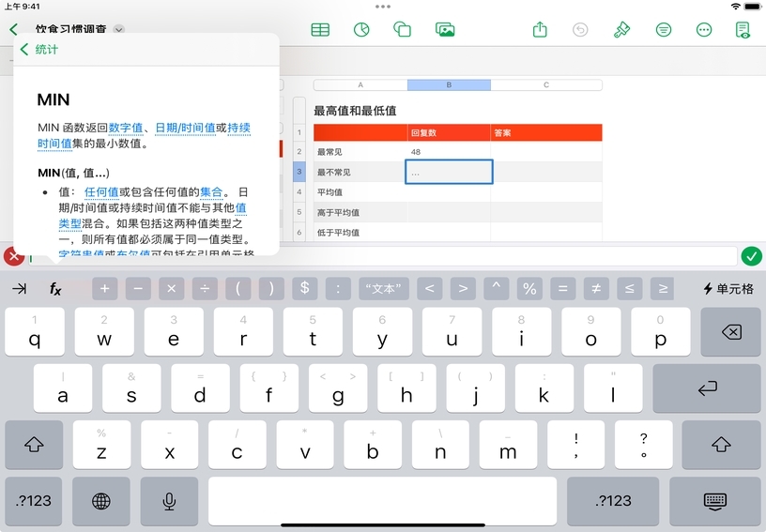Open the shapes insert menu
This screenshot has width=766, height=532.
[403, 29]
